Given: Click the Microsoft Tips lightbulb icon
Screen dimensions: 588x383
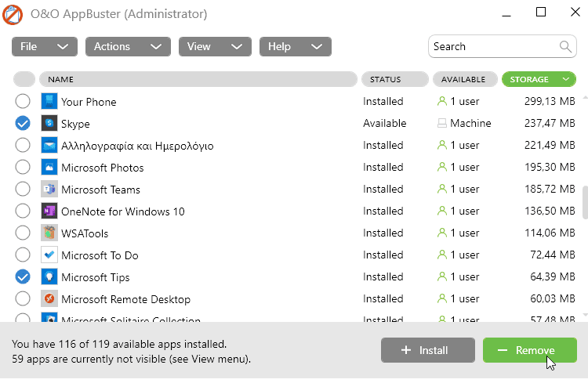Looking at the screenshot, I should point(49,277).
